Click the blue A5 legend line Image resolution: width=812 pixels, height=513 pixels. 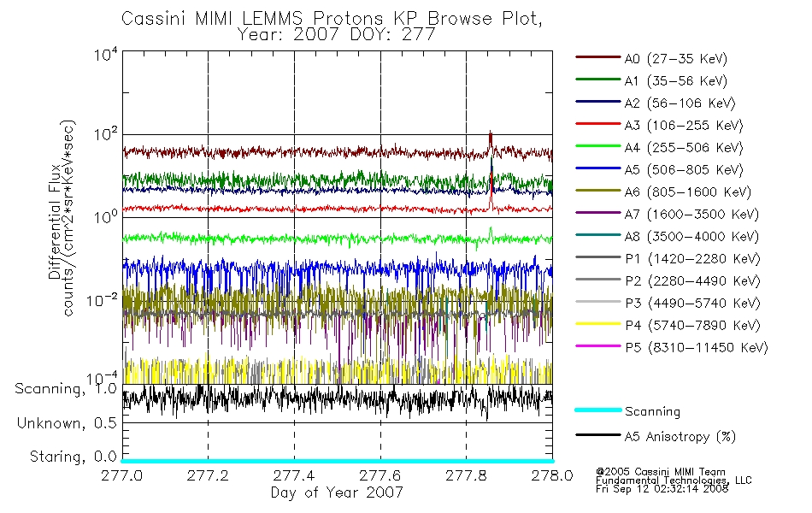[x=598, y=168]
